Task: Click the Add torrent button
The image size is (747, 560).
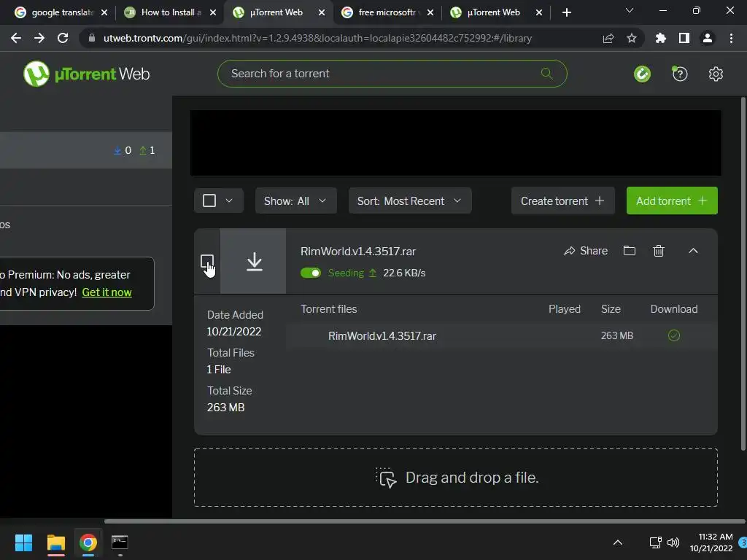Action: click(672, 201)
